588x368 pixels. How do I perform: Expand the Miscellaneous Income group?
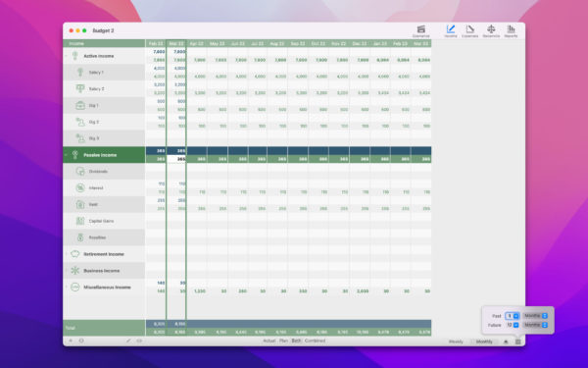tap(66, 288)
